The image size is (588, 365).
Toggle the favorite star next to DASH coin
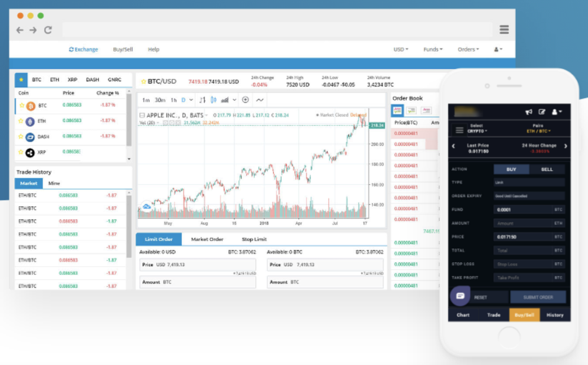tap(22, 136)
